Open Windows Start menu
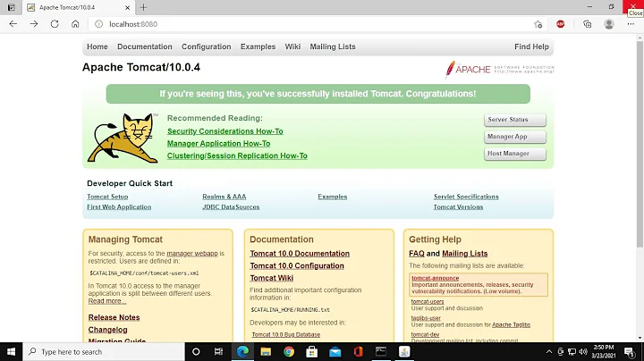Screen dimensions: 644x361 coord(11,351)
